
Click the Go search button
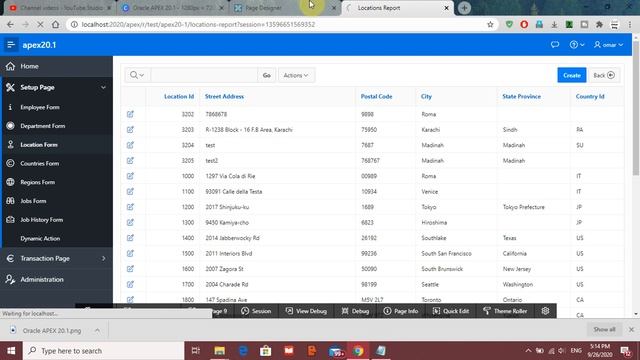click(267, 75)
